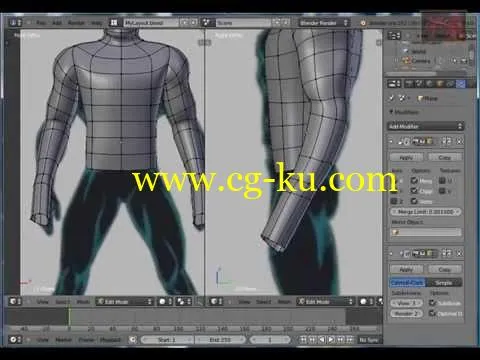Open right 3D view editor type selector
The image size is (480, 360).
click(217, 302)
